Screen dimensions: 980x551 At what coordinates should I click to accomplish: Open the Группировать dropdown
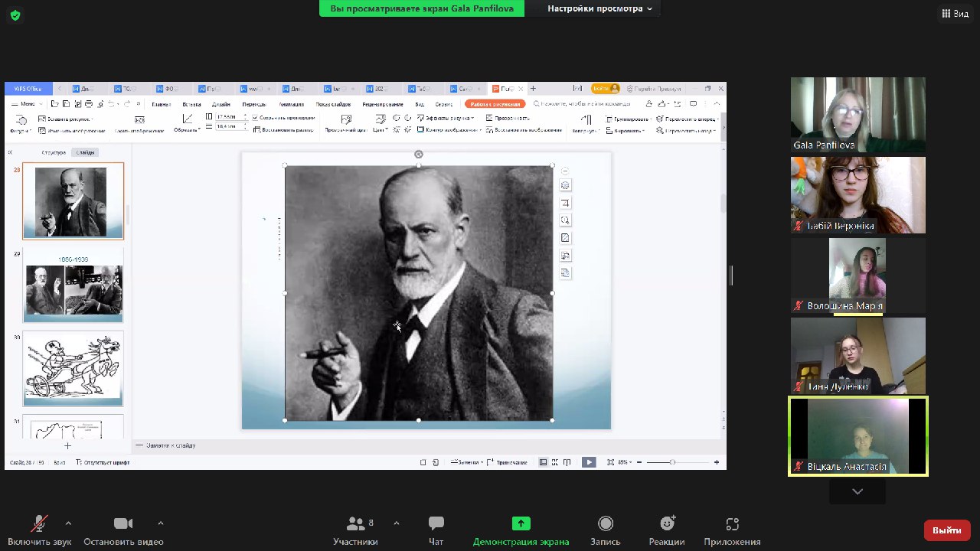point(627,119)
